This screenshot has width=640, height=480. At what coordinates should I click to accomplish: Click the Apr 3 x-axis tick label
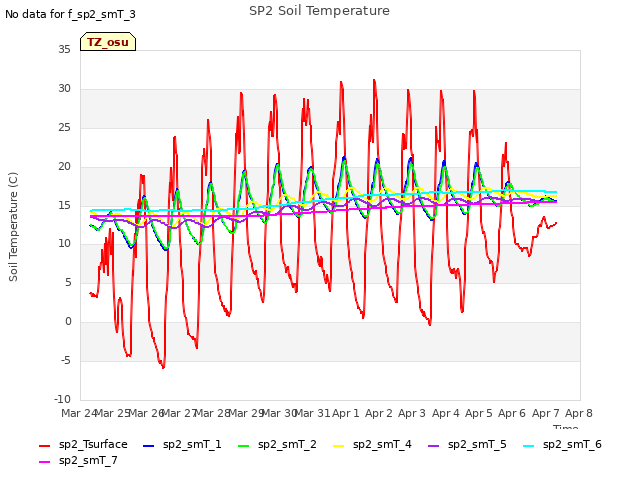click(x=412, y=413)
